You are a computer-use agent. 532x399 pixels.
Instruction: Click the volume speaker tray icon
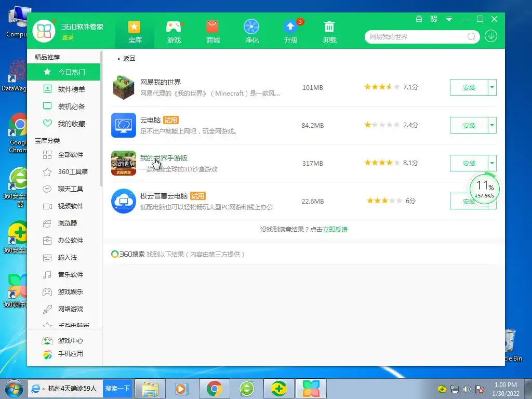[x=467, y=389]
